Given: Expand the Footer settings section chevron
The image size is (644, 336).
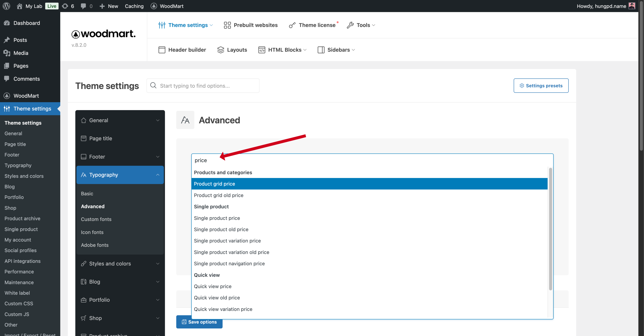Looking at the screenshot, I should click(x=158, y=157).
